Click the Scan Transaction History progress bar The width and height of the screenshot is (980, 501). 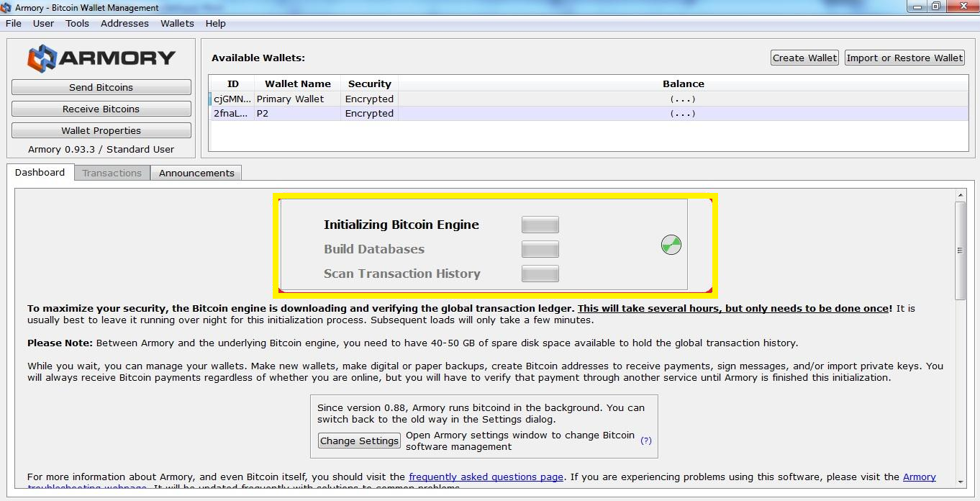coord(540,274)
